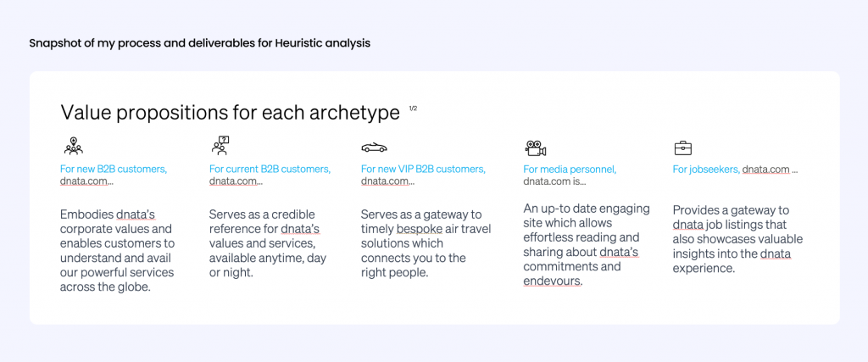The image size is (868, 362).
Task: Click the "For jobseekers" heading text
Action: click(706, 169)
